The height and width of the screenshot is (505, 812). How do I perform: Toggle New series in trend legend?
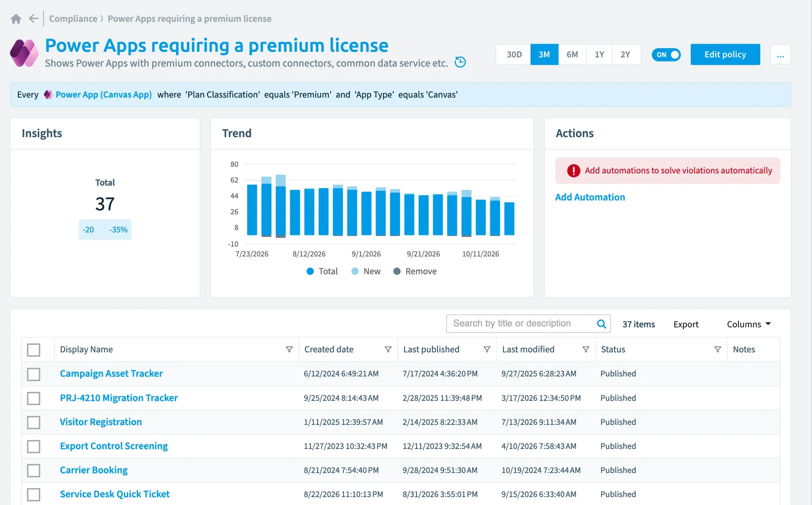pos(366,272)
